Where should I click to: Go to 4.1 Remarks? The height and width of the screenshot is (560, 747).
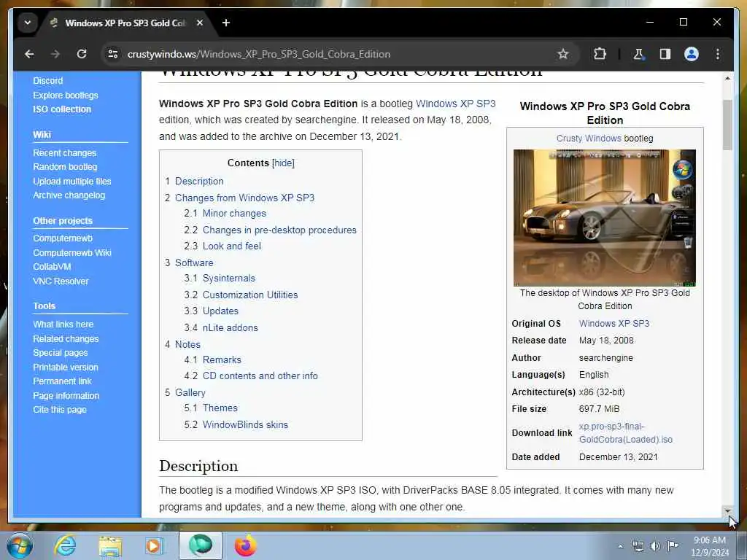pyautogui.click(x=222, y=359)
